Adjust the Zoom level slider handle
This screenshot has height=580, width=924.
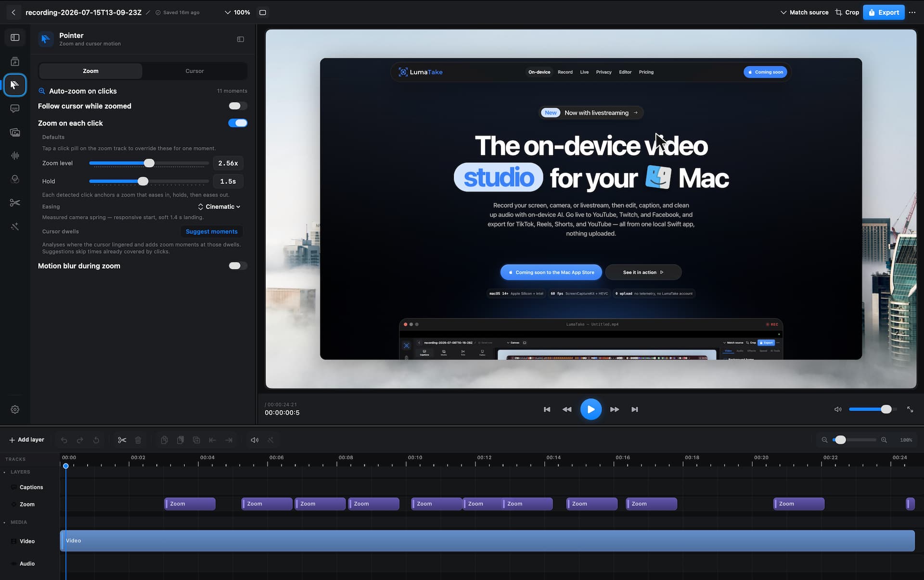(x=149, y=164)
